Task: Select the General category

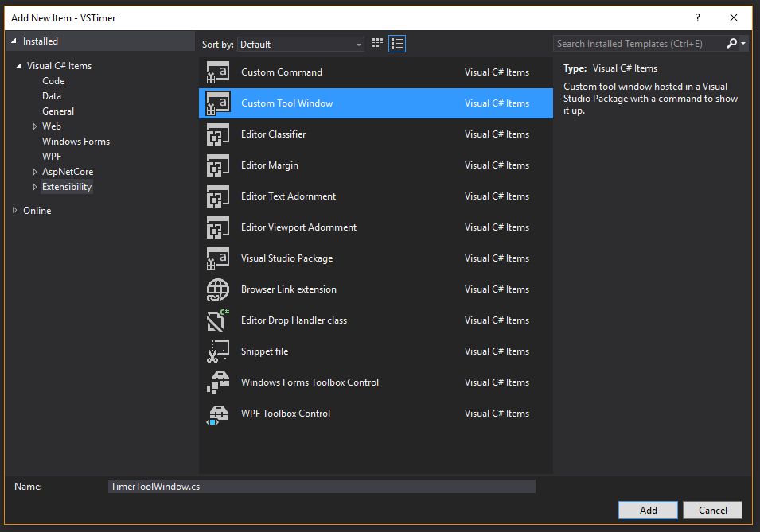Action: pyautogui.click(x=58, y=111)
